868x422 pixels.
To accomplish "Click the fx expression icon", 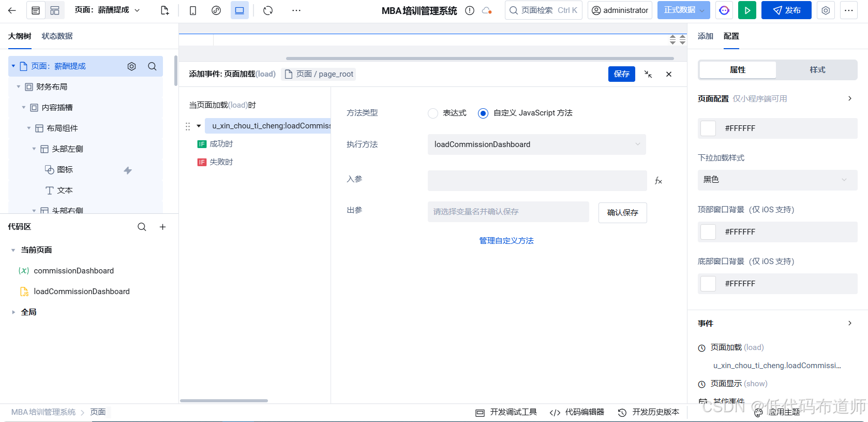I will coord(659,181).
